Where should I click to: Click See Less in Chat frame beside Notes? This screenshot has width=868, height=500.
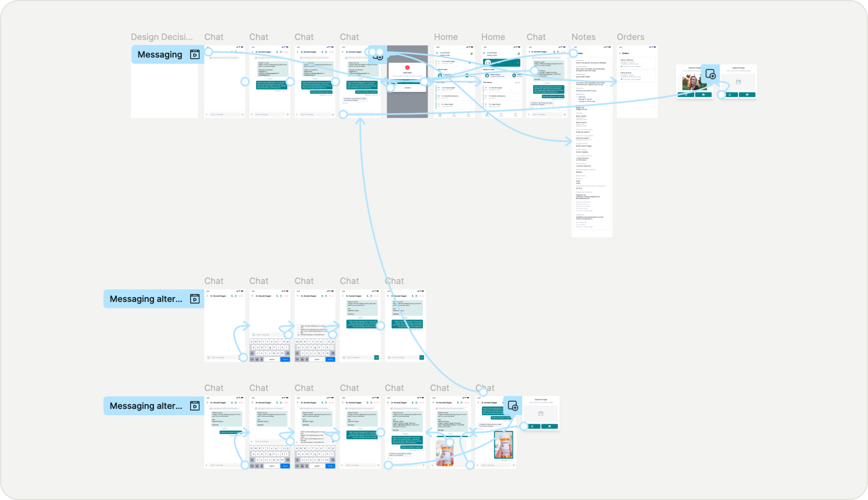pyautogui.click(x=537, y=79)
